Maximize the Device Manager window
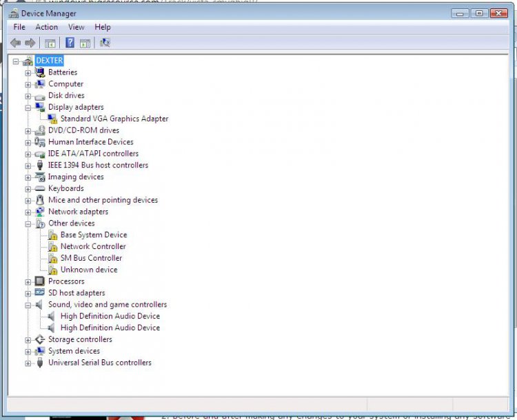The height and width of the screenshot is (420, 517). 479,13
